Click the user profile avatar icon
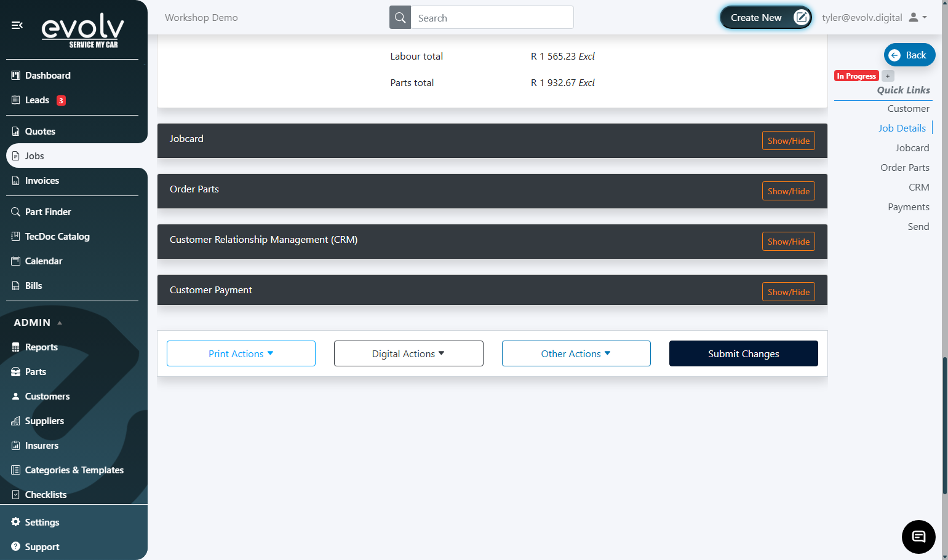 point(914,18)
